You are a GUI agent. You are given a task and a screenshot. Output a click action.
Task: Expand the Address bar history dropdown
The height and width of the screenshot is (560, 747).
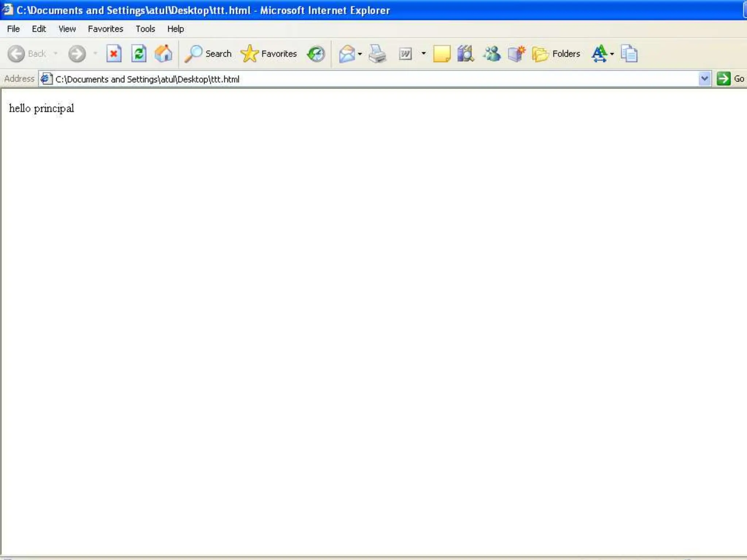[704, 79]
